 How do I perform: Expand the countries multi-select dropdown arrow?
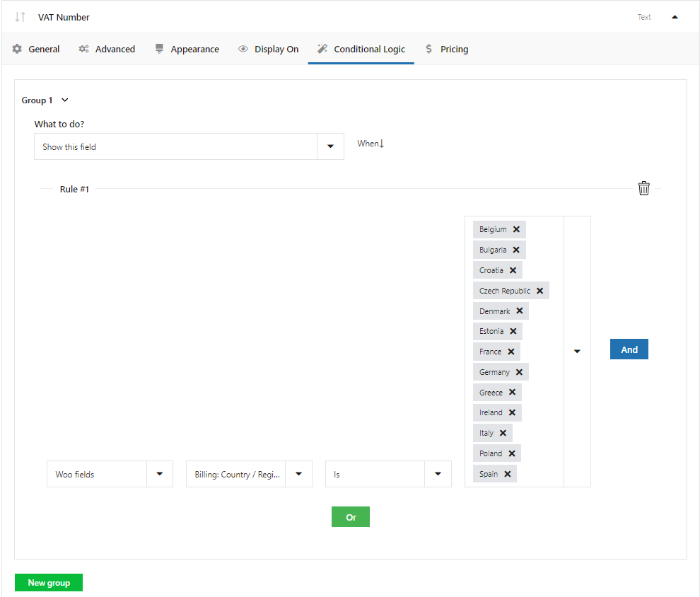pos(577,351)
